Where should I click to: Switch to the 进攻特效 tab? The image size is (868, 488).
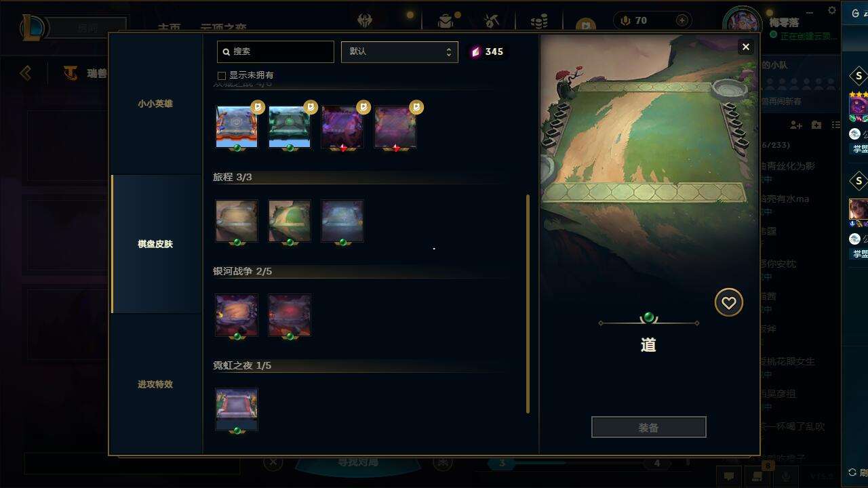point(155,384)
